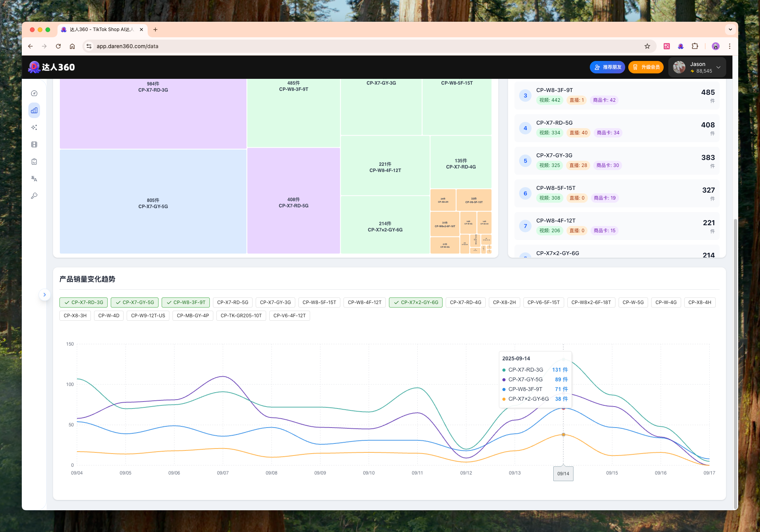Expand the collapsed sidebar with the chevron
Viewport: 760px width, 532px height.
click(x=45, y=295)
